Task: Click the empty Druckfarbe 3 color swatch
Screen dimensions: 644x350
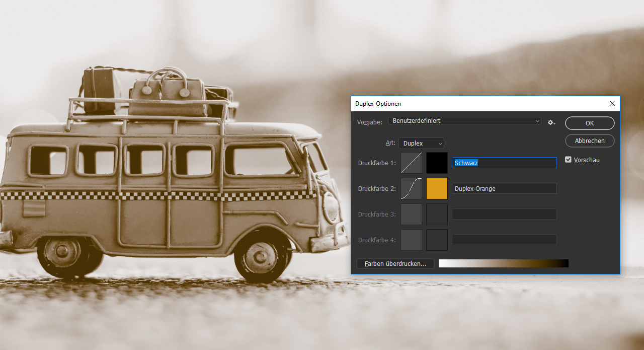Action: tap(437, 215)
